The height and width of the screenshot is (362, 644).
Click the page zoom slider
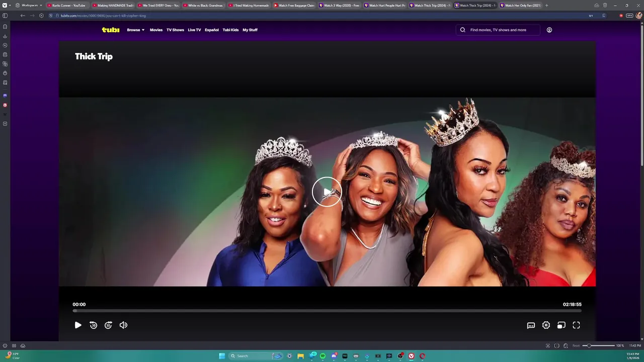[599, 345]
